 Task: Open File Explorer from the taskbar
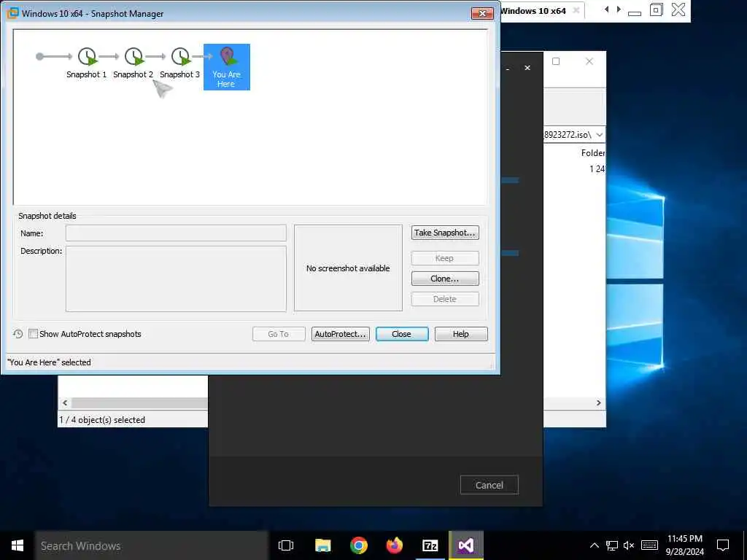tap(323, 545)
